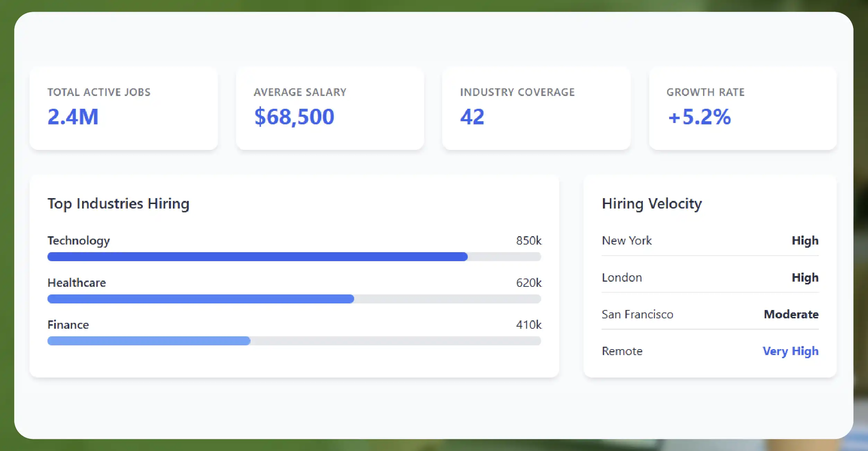Click the San Francisco row label
Screen dimensions: 868x451
tap(638, 314)
